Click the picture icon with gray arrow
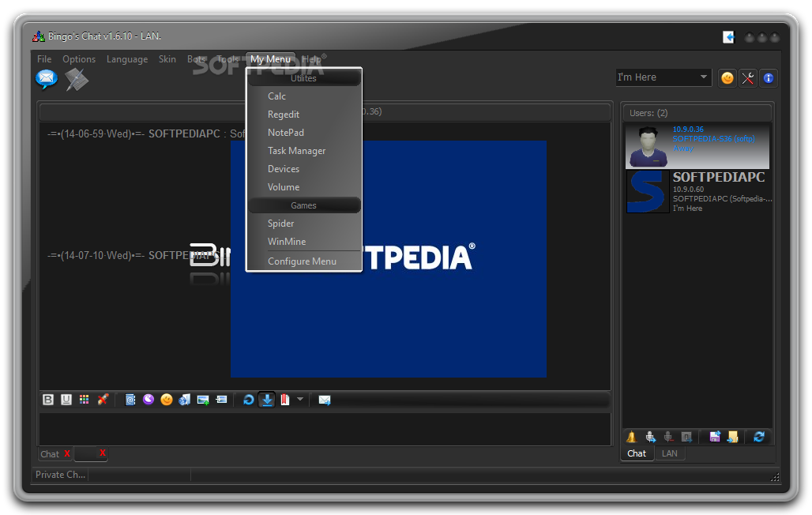The height and width of the screenshot is (515, 812). click(221, 400)
